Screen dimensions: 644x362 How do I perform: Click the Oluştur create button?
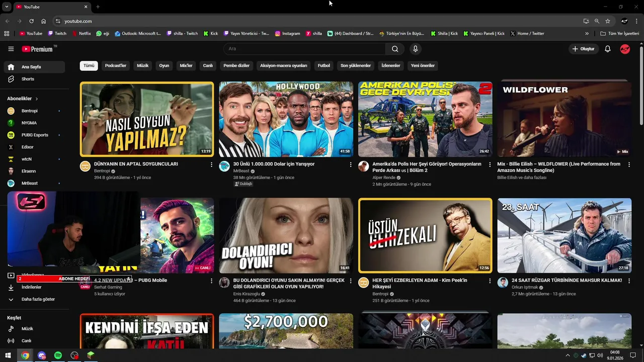(584, 49)
